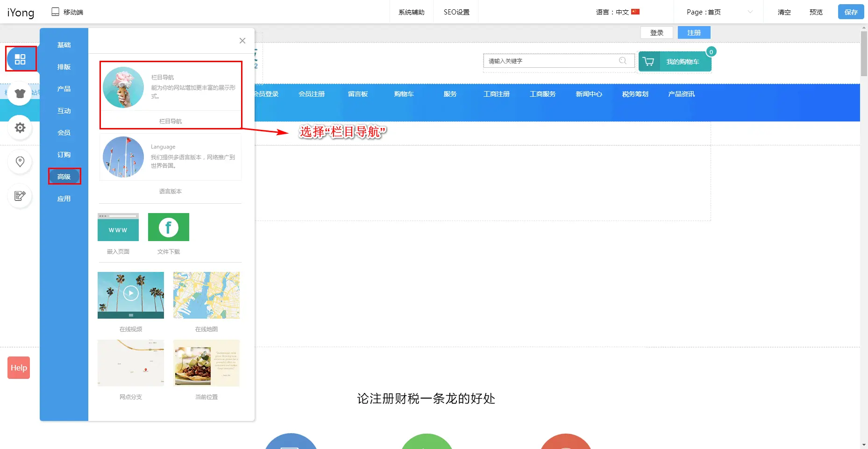Select the 文件下载 green file icon

click(169, 228)
